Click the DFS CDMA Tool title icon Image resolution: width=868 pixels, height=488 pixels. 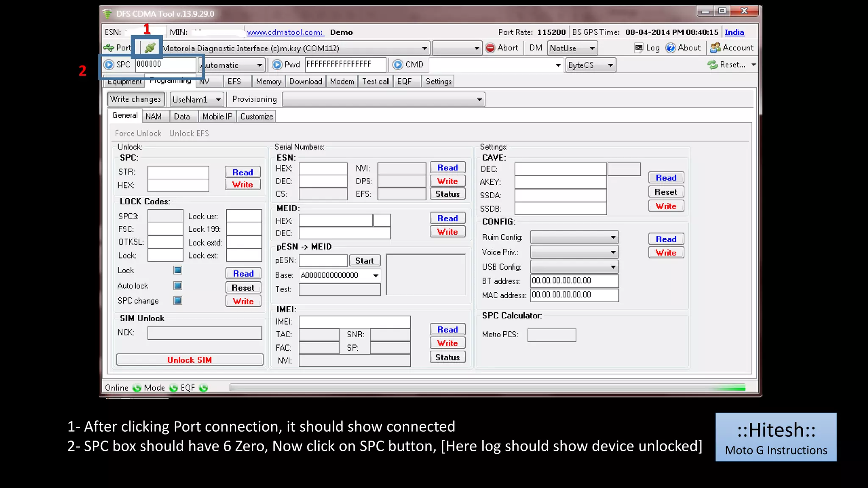point(107,14)
